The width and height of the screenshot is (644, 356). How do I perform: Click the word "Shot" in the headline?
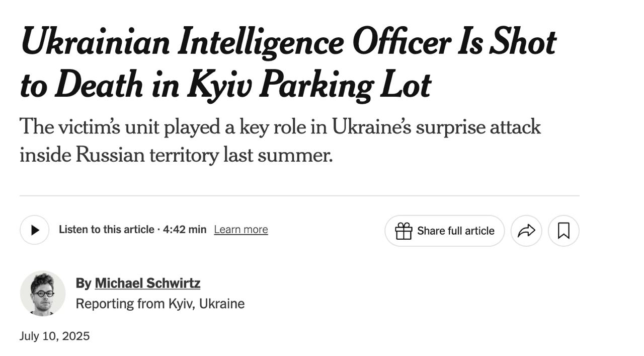point(522,42)
